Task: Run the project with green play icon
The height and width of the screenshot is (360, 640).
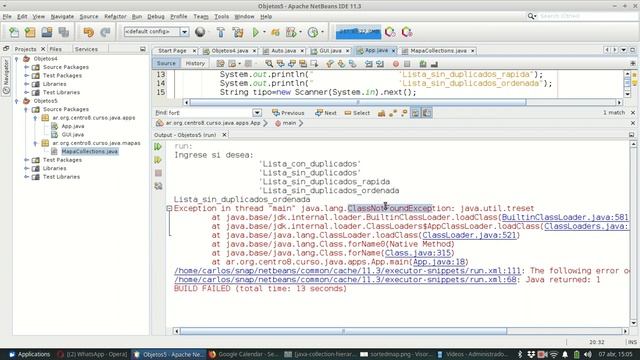Action: tap(256, 32)
